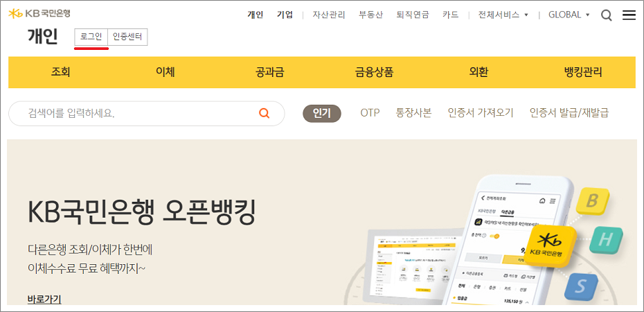Open the magnifier search icon in top bar

click(606, 15)
